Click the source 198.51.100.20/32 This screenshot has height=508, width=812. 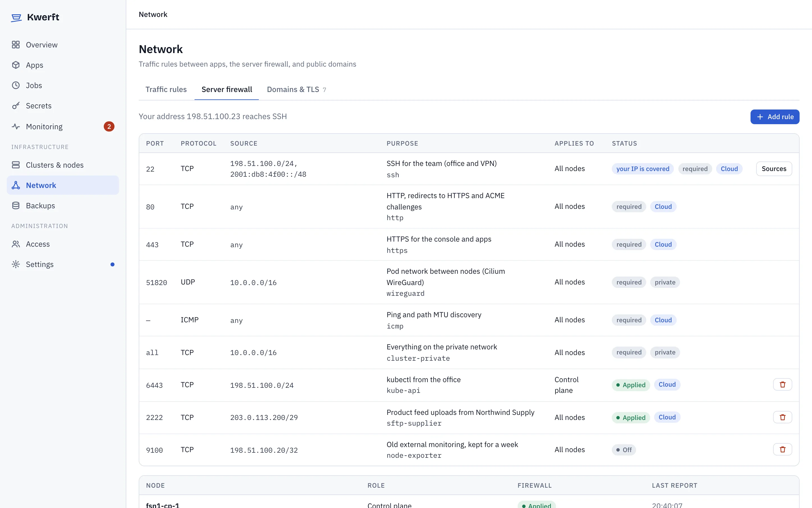click(x=264, y=450)
